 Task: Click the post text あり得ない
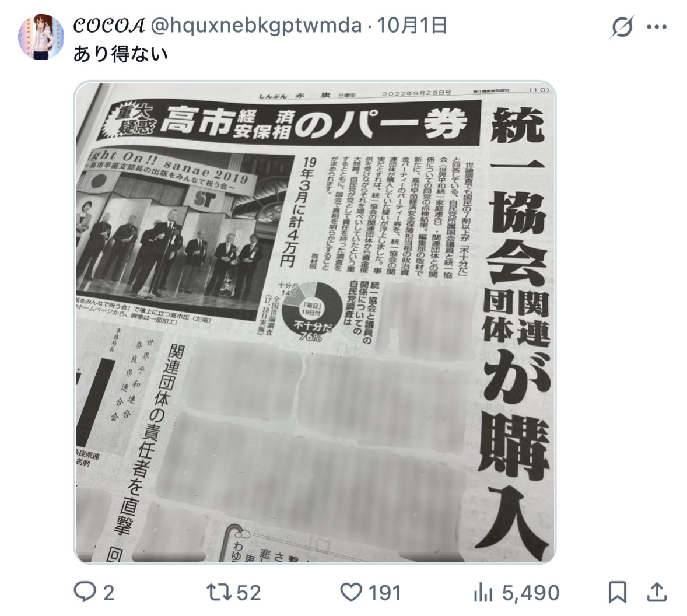tap(121, 54)
